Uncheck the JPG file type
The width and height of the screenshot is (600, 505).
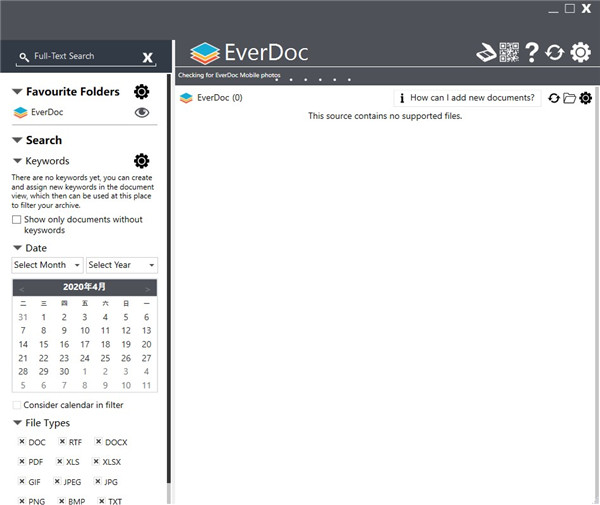[98, 481]
